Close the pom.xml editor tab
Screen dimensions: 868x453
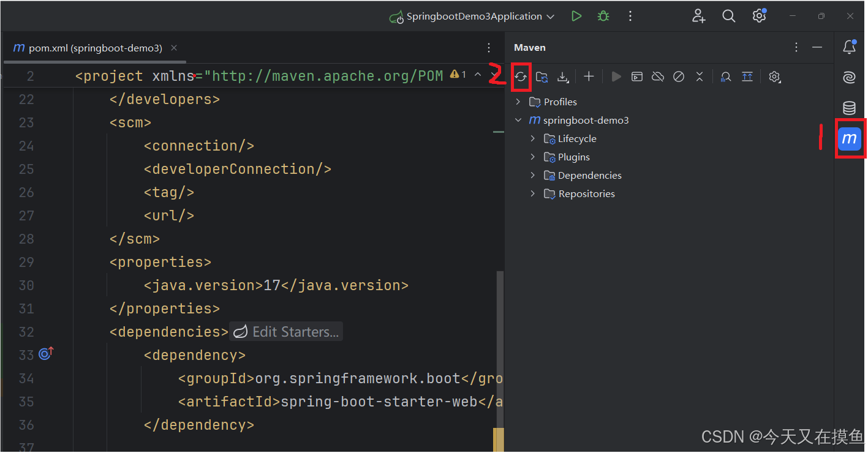click(x=174, y=48)
